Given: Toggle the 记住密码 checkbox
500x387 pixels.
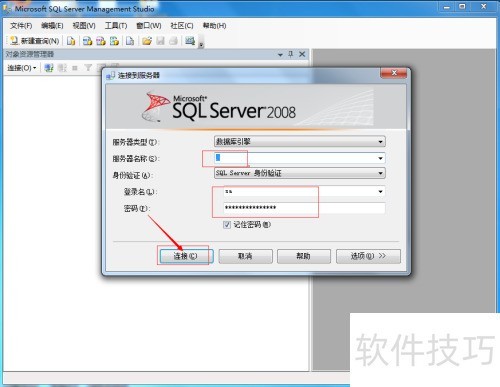Looking at the screenshot, I should (x=227, y=225).
